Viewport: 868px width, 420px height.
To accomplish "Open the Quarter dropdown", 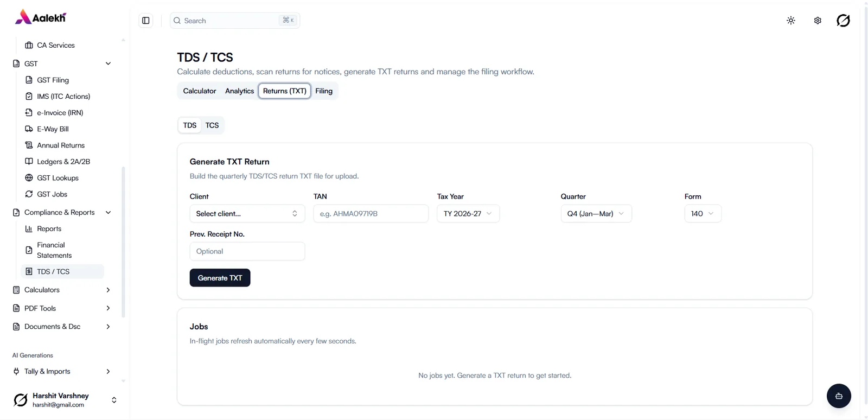I will point(596,213).
